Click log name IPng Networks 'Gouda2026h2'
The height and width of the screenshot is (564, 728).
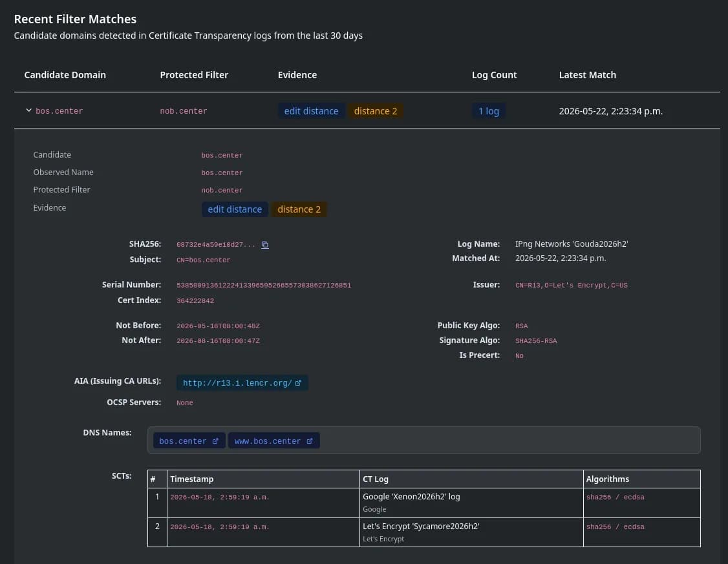tap(572, 244)
